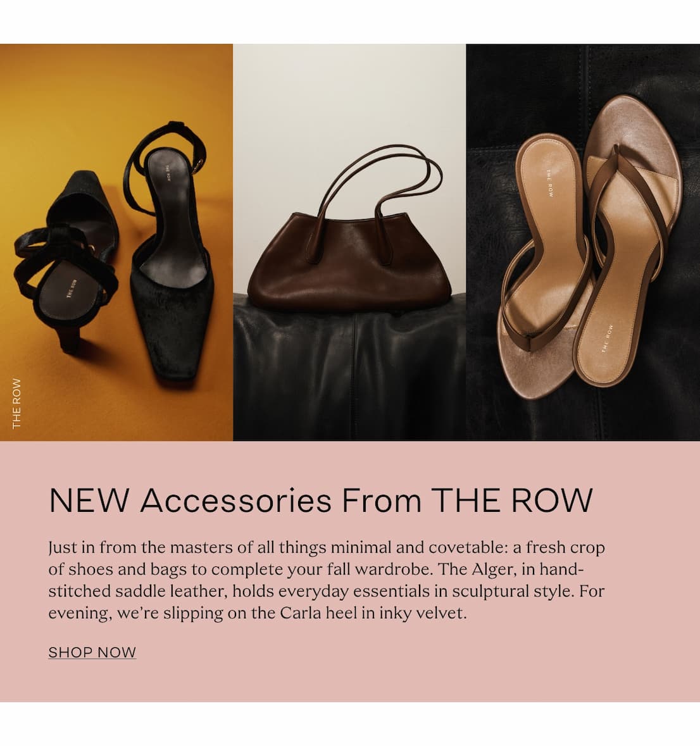Screen dimensions: 700x746
Task: Click the SHOP NOW link
Action: click(x=92, y=652)
